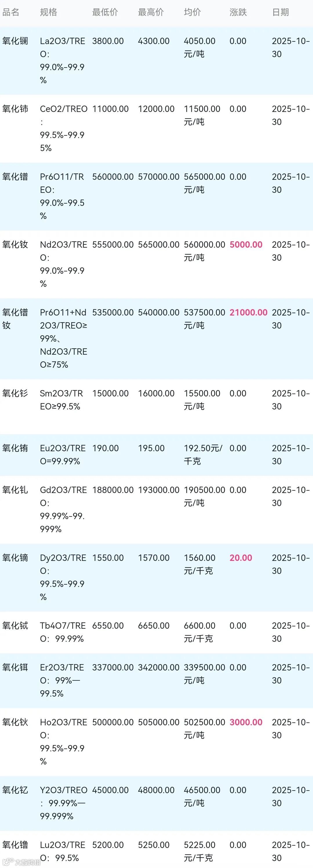Image resolution: width=313 pixels, height=868 pixels.
Task: Open the 氧化镧 product name
Action: (x=15, y=41)
